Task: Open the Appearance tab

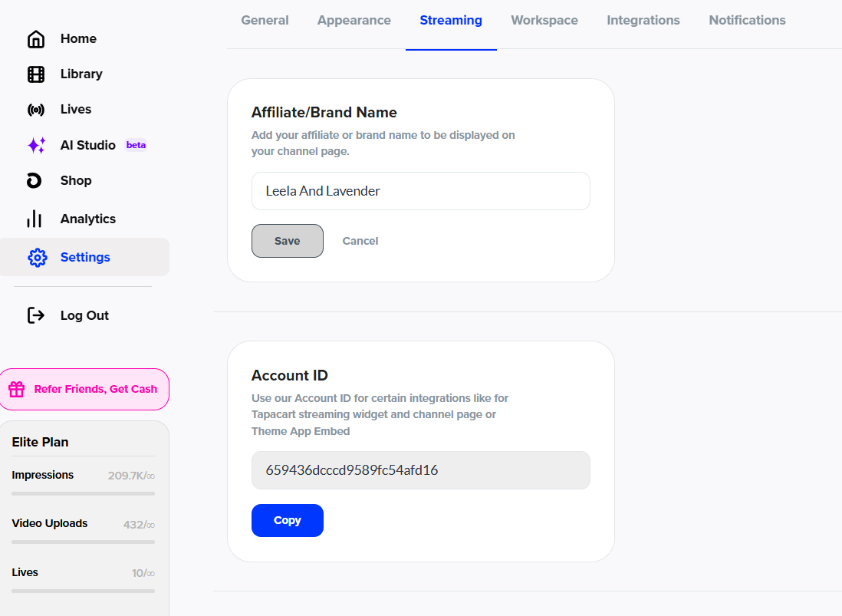Action: pyautogui.click(x=354, y=21)
